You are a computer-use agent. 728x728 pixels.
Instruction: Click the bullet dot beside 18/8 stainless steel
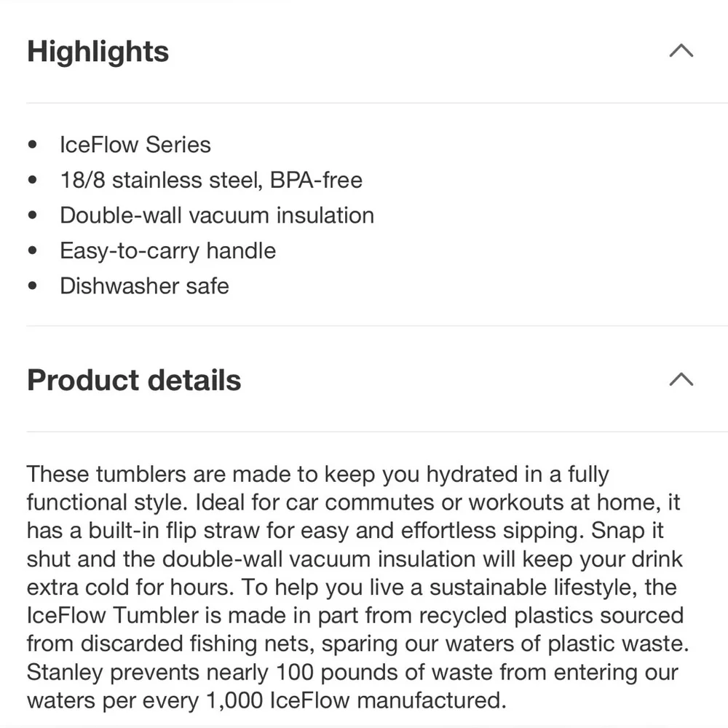32,179
